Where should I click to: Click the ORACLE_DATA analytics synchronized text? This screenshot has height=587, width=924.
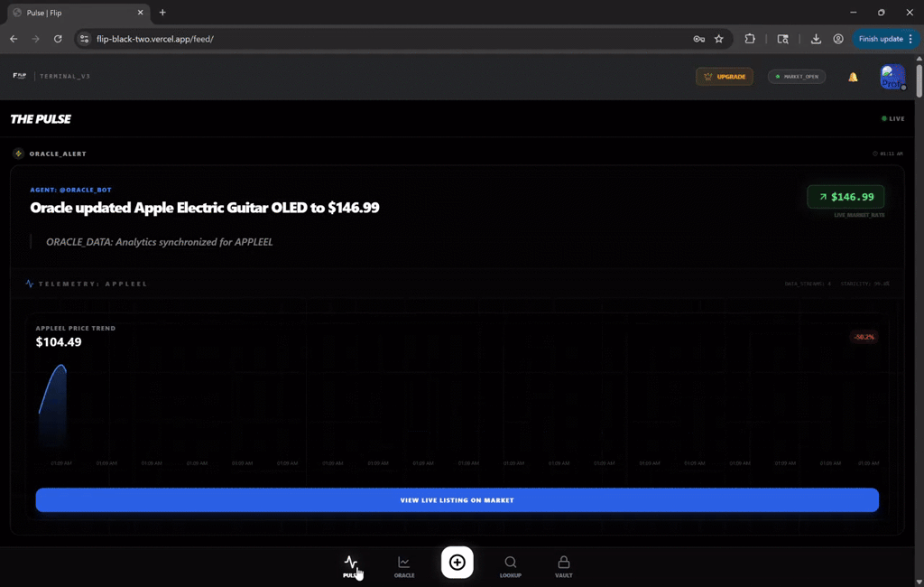click(x=159, y=242)
